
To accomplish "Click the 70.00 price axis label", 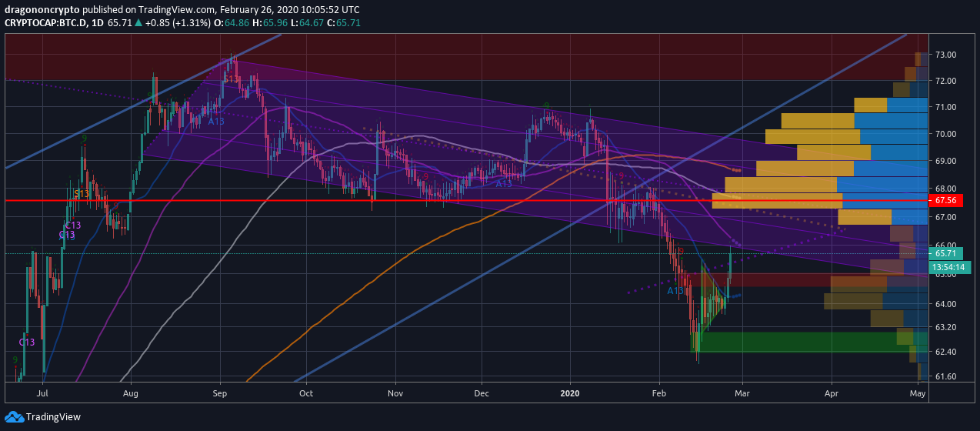I will pos(945,134).
